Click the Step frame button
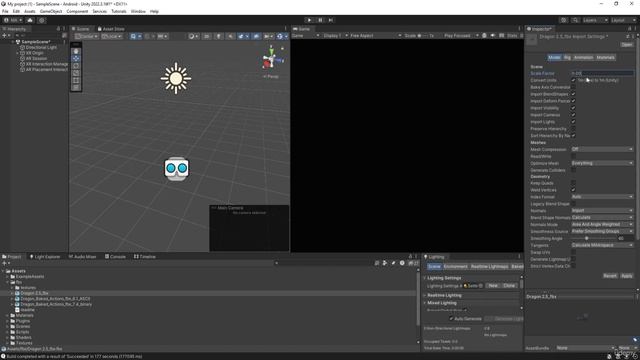The height and width of the screenshot is (360, 640). tap(331, 20)
